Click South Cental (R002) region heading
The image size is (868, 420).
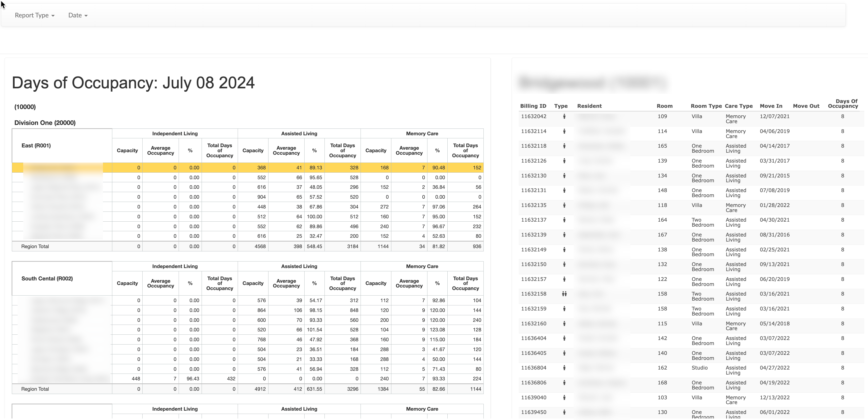[x=47, y=278]
